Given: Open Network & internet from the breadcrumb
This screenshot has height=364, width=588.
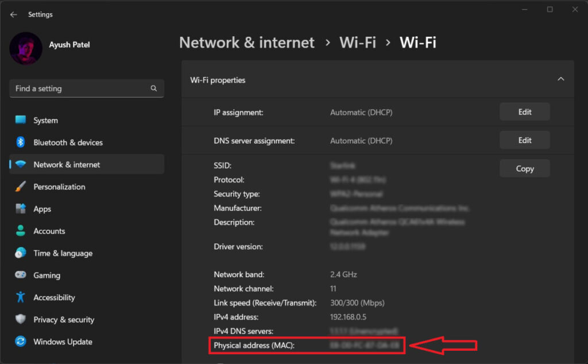Looking at the screenshot, I should click(x=247, y=42).
